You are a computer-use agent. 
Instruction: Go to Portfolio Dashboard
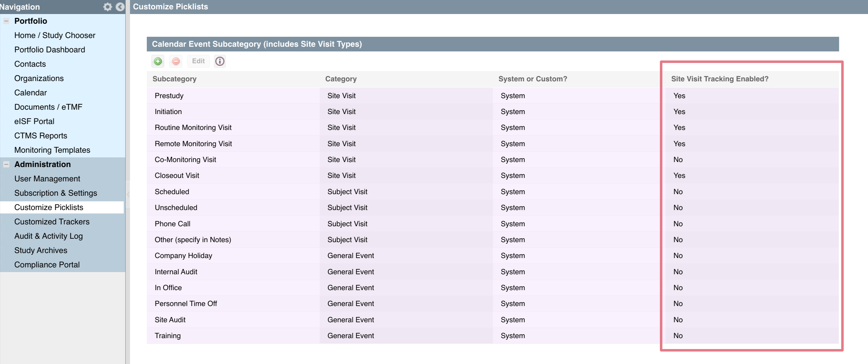coord(50,50)
